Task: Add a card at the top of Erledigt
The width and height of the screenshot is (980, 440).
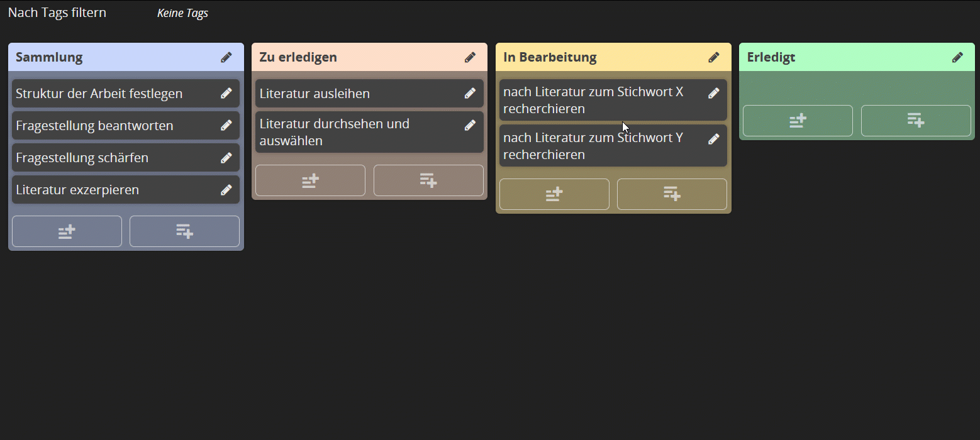Action: [x=798, y=120]
